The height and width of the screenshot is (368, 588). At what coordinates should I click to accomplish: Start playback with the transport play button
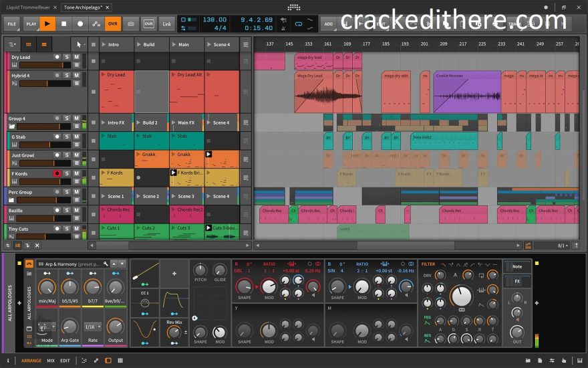(47, 23)
